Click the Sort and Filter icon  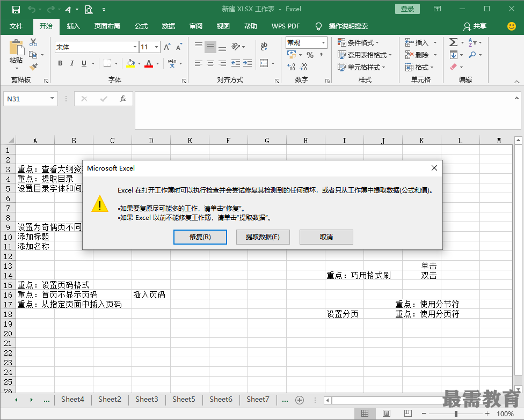click(x=472, y=42)
